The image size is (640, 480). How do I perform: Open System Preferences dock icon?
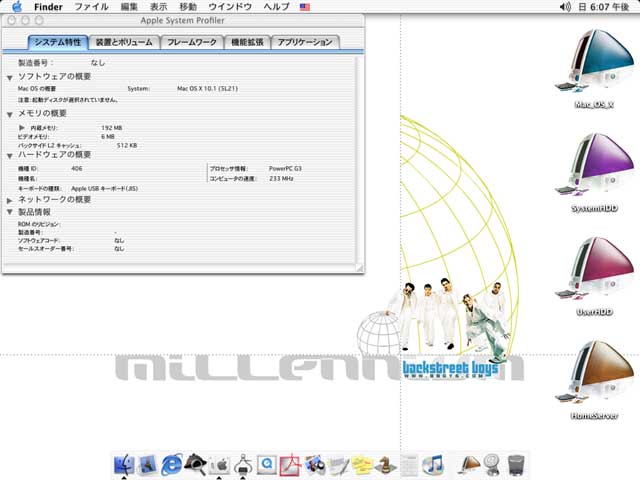point(219,464)
